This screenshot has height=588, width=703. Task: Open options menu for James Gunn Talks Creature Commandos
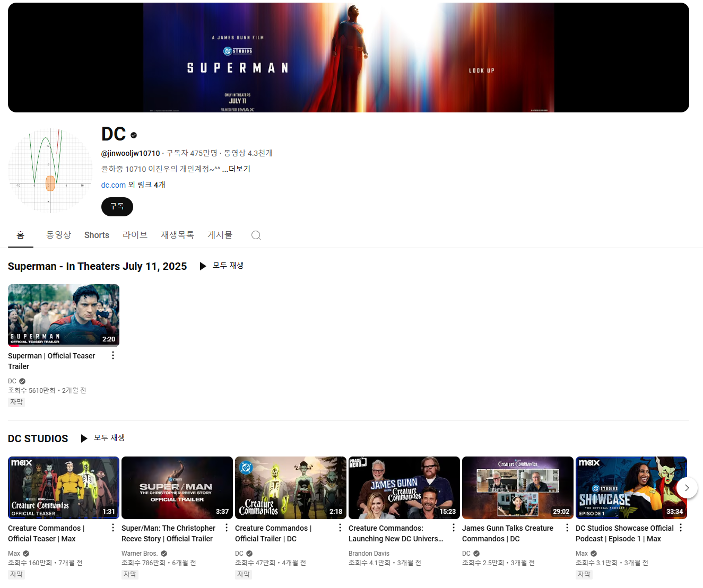[x=567, y=528]
